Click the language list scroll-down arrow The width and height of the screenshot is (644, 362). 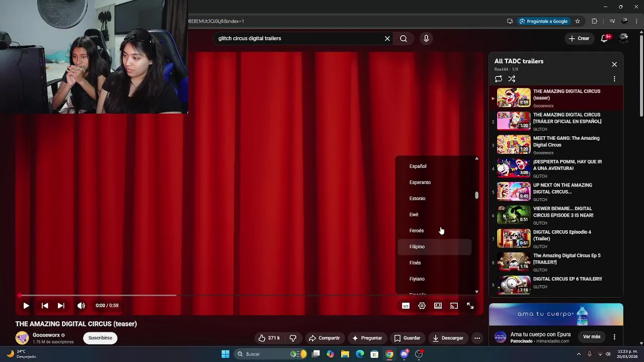click(476, 292)
